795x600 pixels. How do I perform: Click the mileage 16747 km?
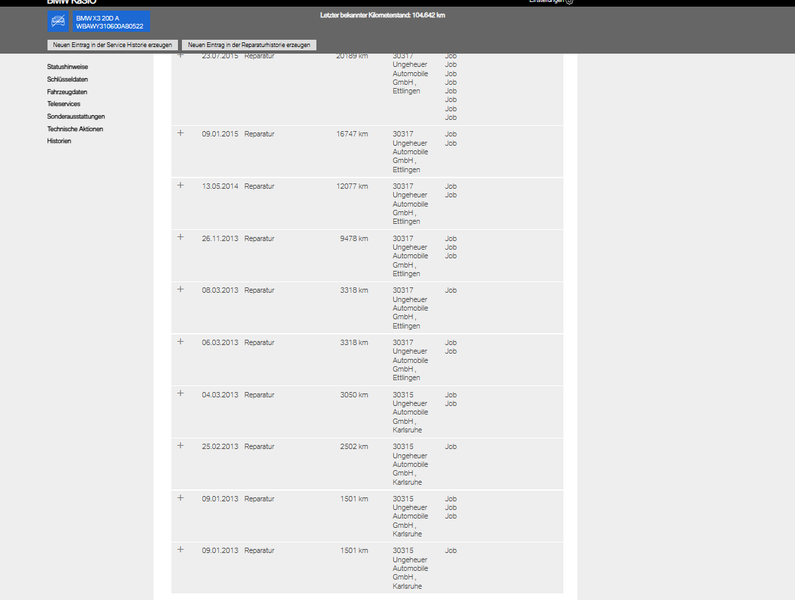point(352,134)
